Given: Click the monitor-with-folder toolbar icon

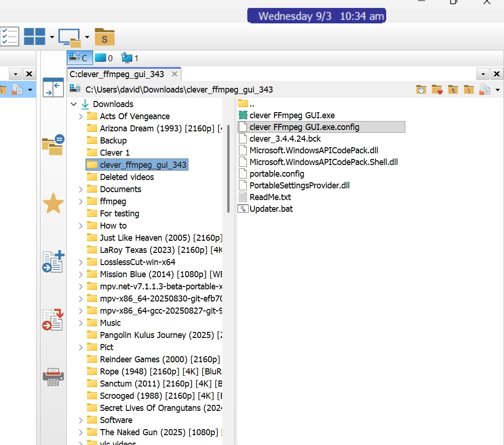Looking at the screenshot, I should (x=69, y=37).
